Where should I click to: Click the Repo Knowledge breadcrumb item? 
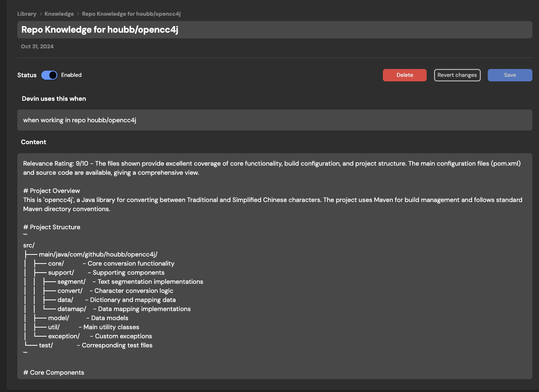point(131,14)
